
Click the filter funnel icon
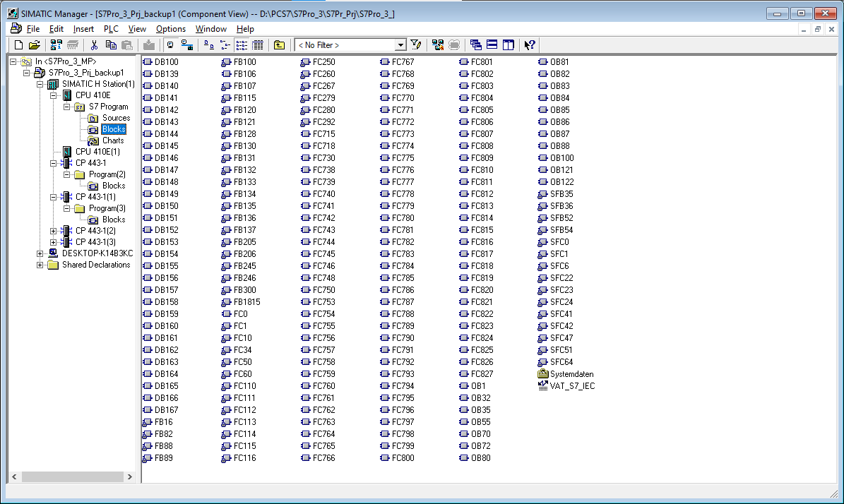(x=416, y=45)
